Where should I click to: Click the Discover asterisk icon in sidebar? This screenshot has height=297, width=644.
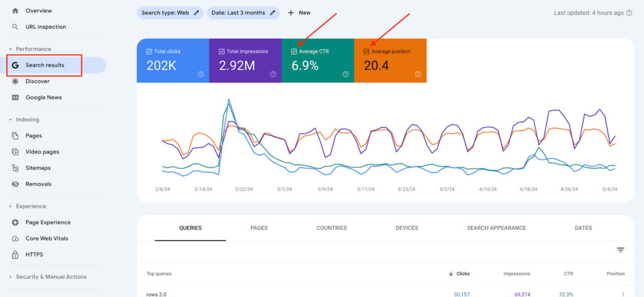(15, 82)
